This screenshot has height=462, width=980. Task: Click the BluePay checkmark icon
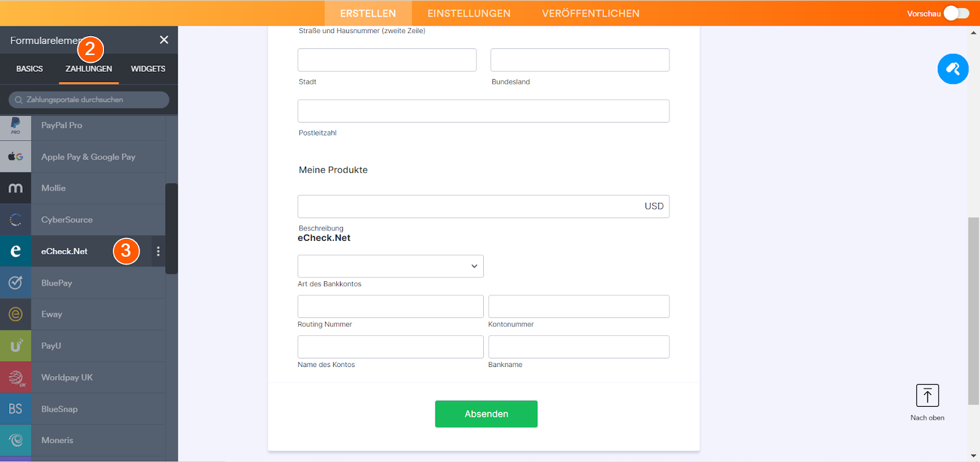pos(15,283)
